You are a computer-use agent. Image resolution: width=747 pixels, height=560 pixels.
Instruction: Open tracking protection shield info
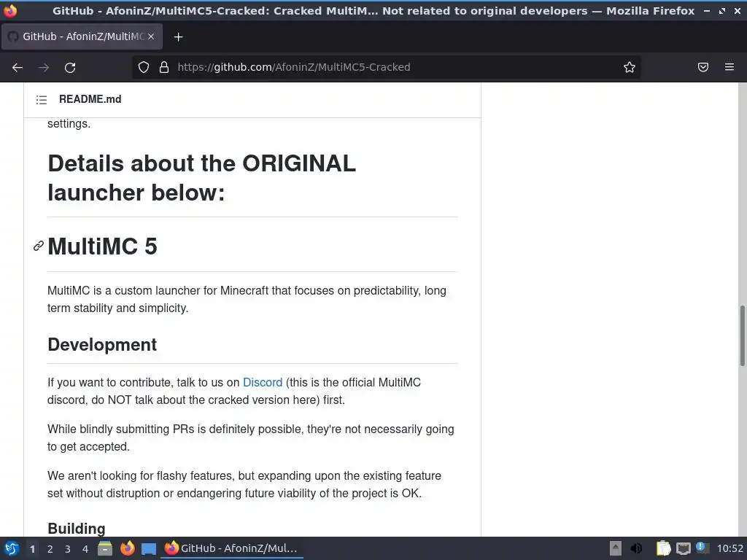pyautogui.click(x=144, y=67)
